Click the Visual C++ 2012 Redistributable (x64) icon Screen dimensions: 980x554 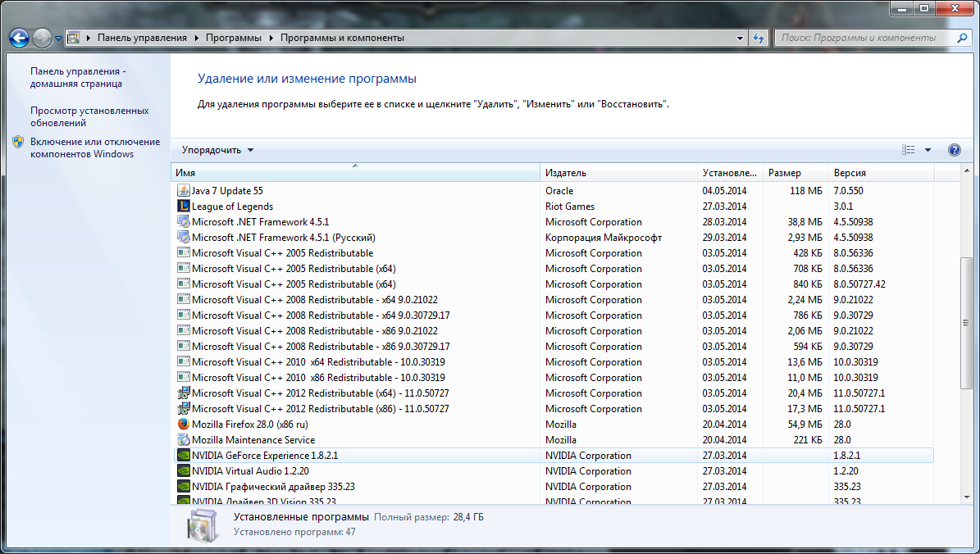click(183, 393)
